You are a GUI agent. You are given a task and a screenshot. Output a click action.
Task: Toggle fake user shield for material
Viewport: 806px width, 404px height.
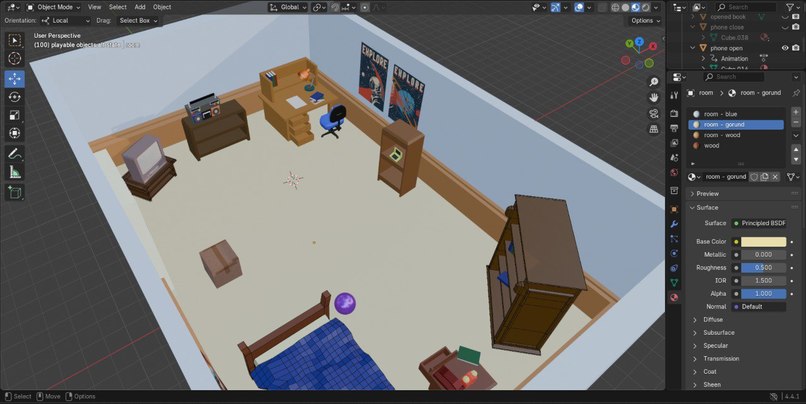click(754, 177)
